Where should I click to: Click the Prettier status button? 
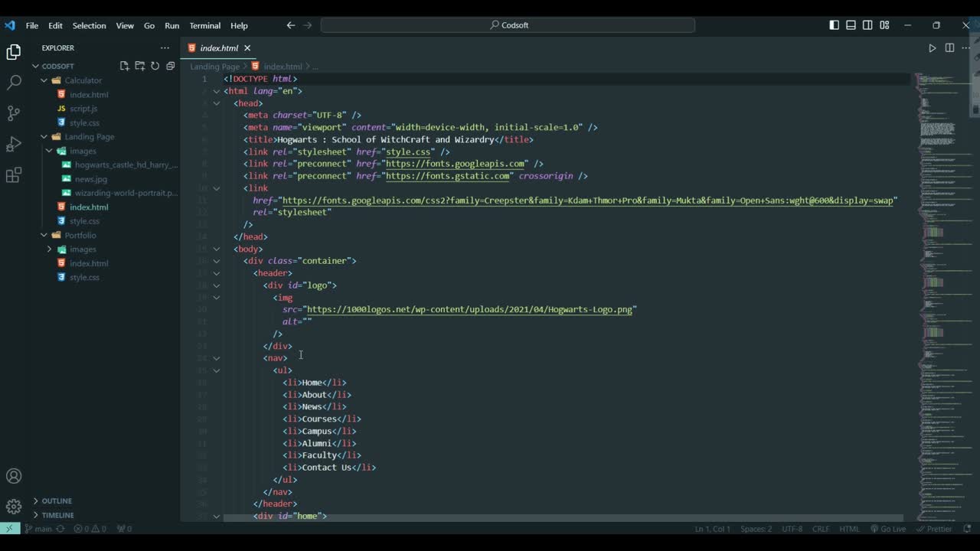click(x=934, y=529)
